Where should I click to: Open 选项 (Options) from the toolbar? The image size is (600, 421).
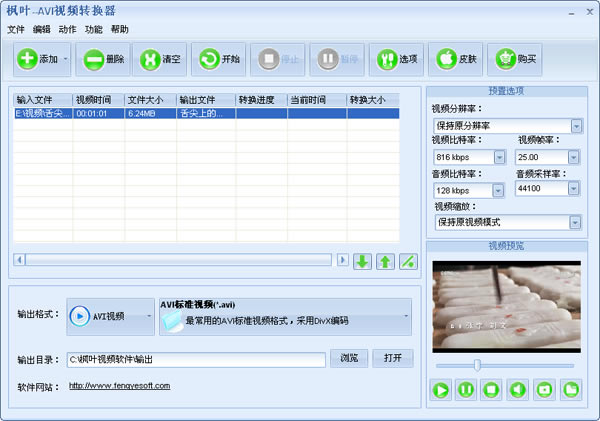[395, 60]
